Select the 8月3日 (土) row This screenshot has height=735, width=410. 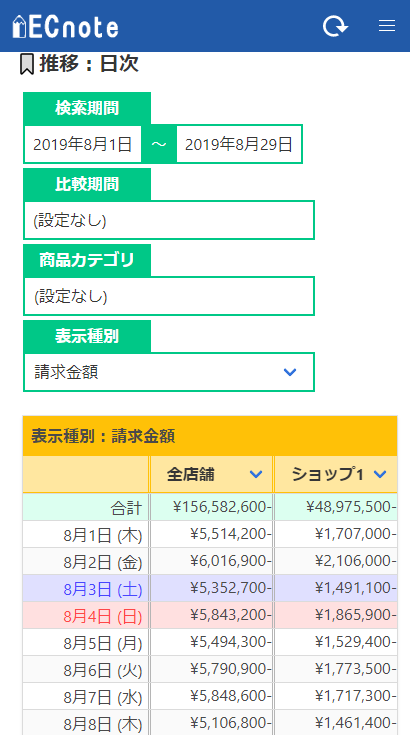point(210,588)
